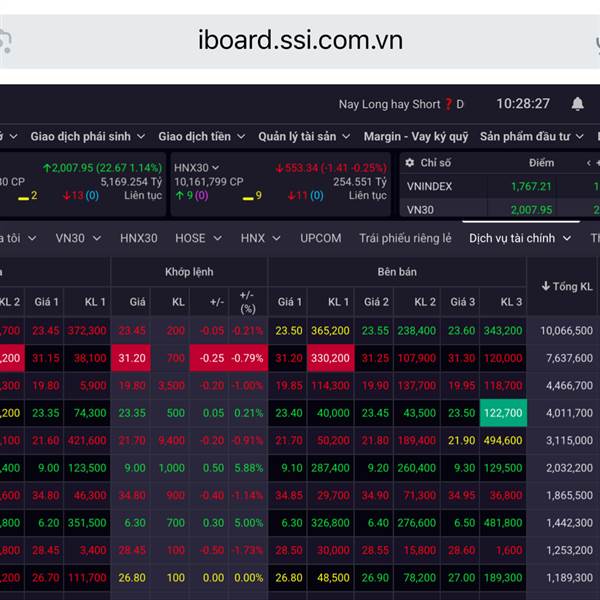Click the question mark after Nay Long hay Short
Viewport: 600px width, 600px height.
tap(449, 104)
